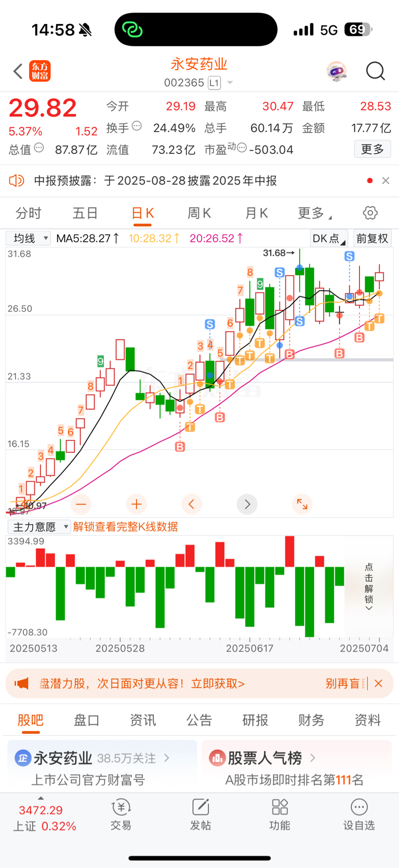The width and height of the screenshot is (399, 868).
Task: Expand chart to fullscreen
Action: pos(302,504)
